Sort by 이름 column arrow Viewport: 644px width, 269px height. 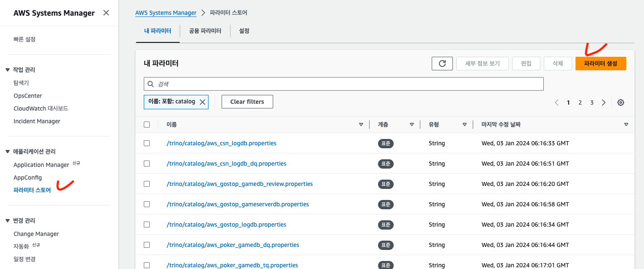click(x=361, y=125)
